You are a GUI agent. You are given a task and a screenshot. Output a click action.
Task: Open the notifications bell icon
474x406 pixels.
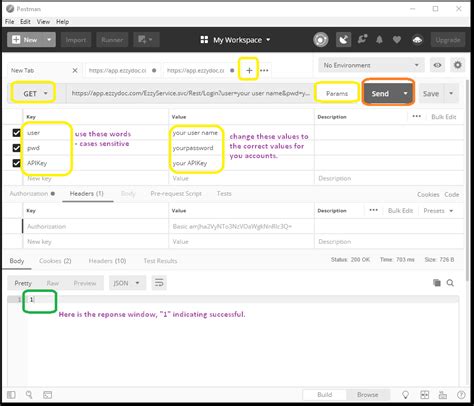(379, 40)
